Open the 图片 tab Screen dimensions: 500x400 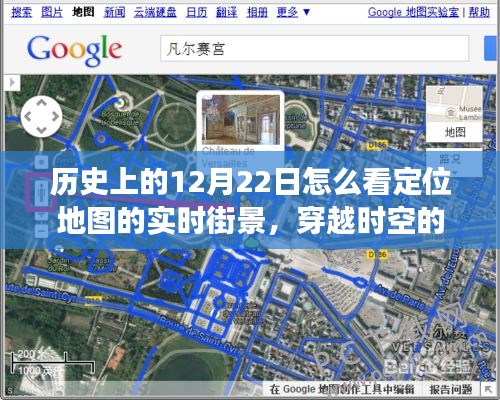(x=52, y=12)
